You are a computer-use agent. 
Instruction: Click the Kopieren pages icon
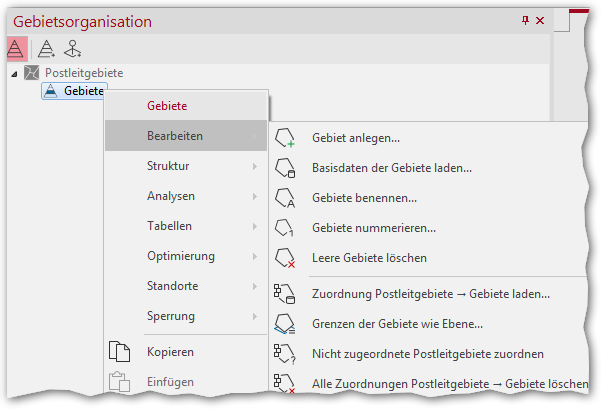pos(120,352)
